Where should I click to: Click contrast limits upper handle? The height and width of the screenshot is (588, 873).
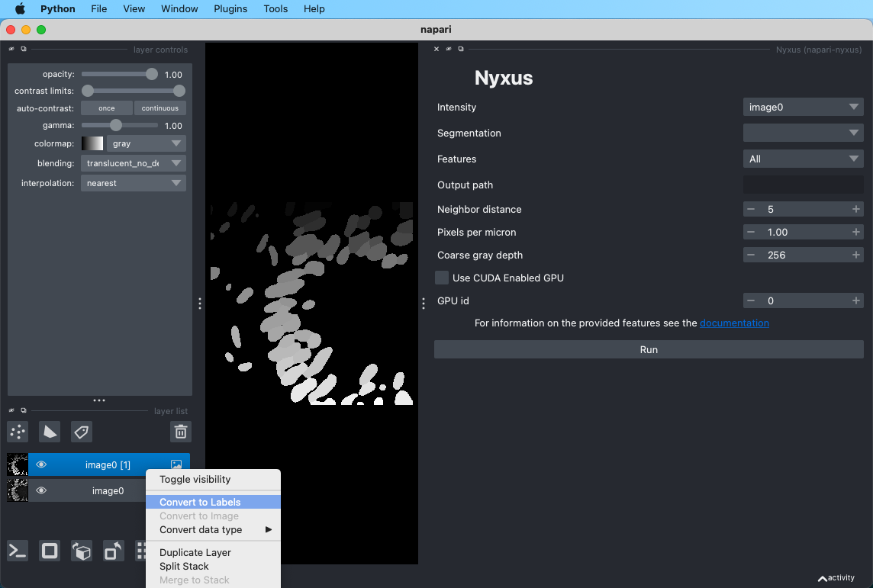point(179,91)
